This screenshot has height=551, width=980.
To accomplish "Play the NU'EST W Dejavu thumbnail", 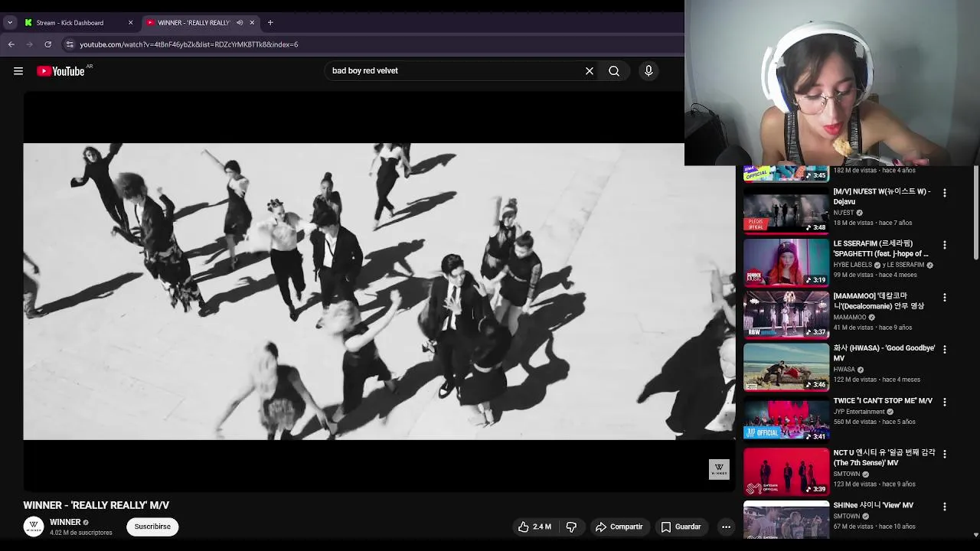I will pos(786,212).
